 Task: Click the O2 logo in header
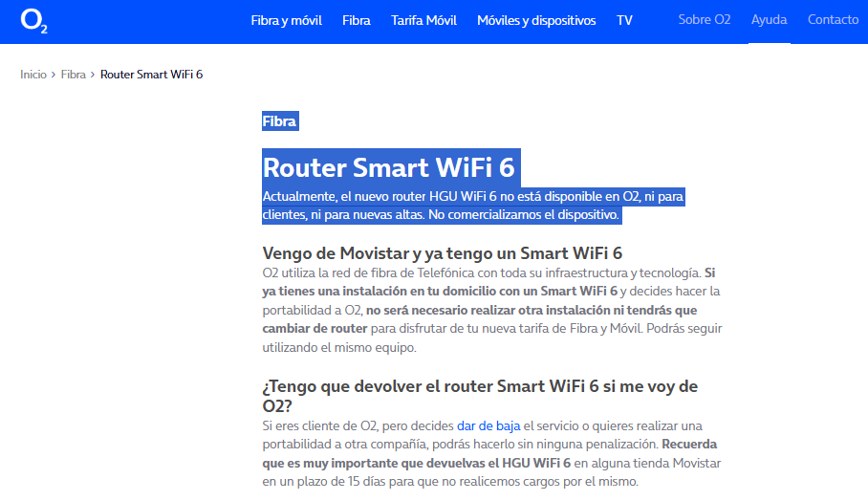coord(33,22)
